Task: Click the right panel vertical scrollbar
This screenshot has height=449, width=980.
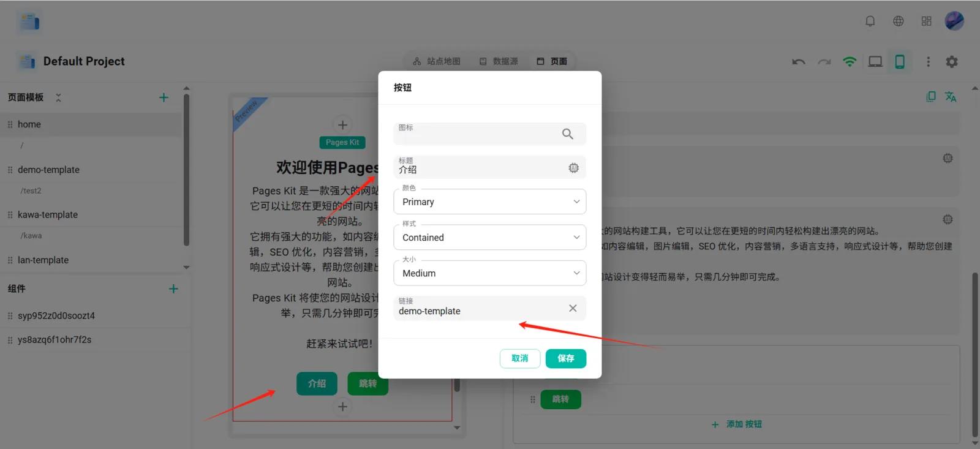Action: tap(975, 355)
